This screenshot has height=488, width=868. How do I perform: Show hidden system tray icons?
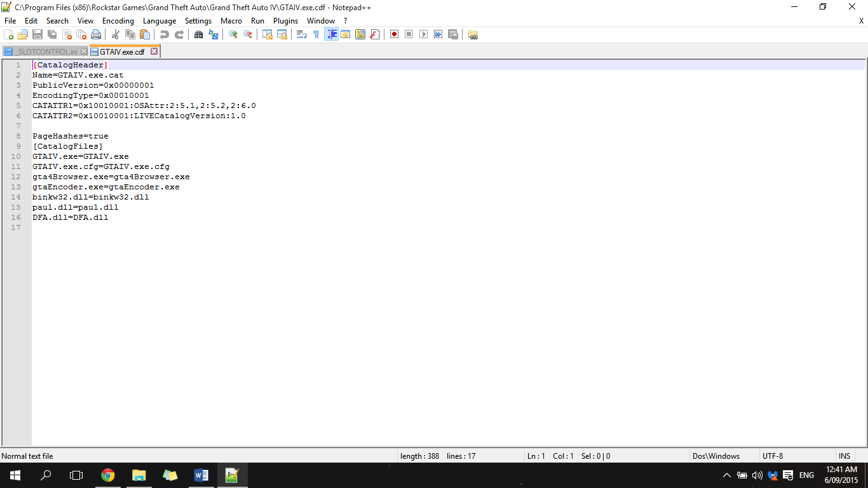coord(727,475)
